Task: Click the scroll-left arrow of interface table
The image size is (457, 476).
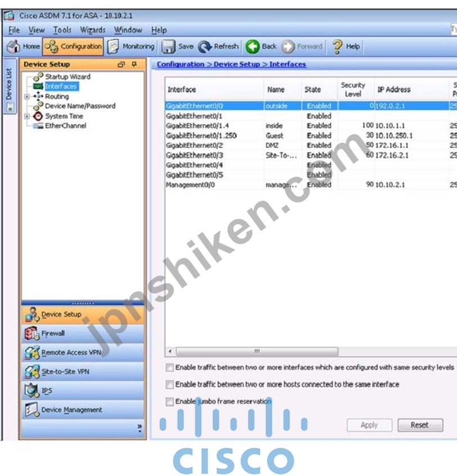Action: [170, 352]
